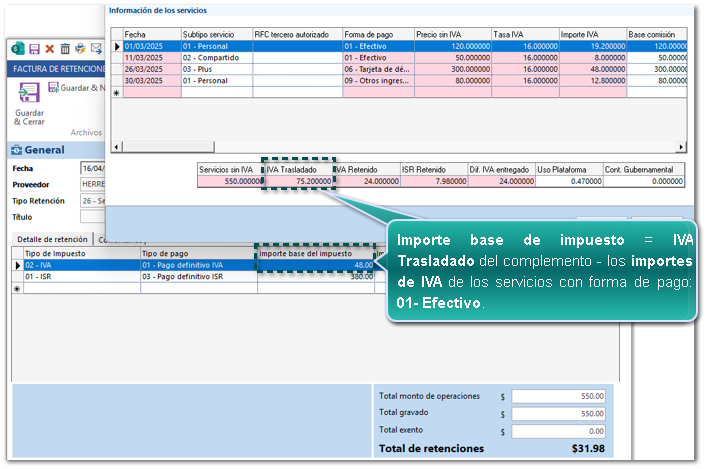
Task: Click the purple floppy disk save icon
Action: click(x=35, y=49)
